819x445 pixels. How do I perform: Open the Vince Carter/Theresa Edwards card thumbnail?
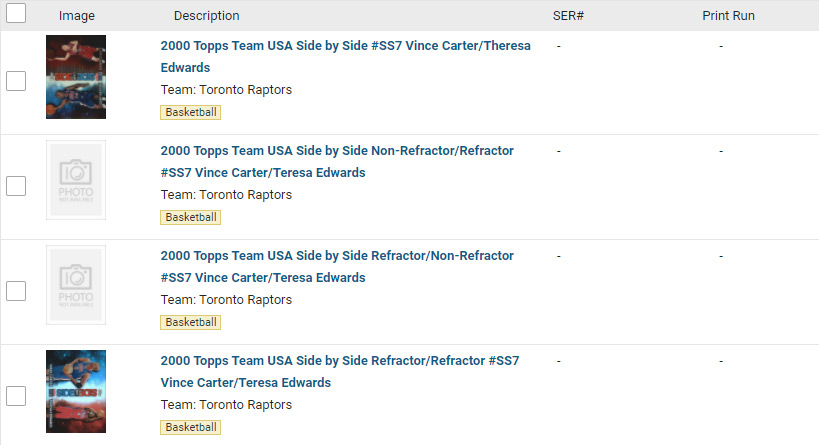pyautogui.click(x=76, y=77)
